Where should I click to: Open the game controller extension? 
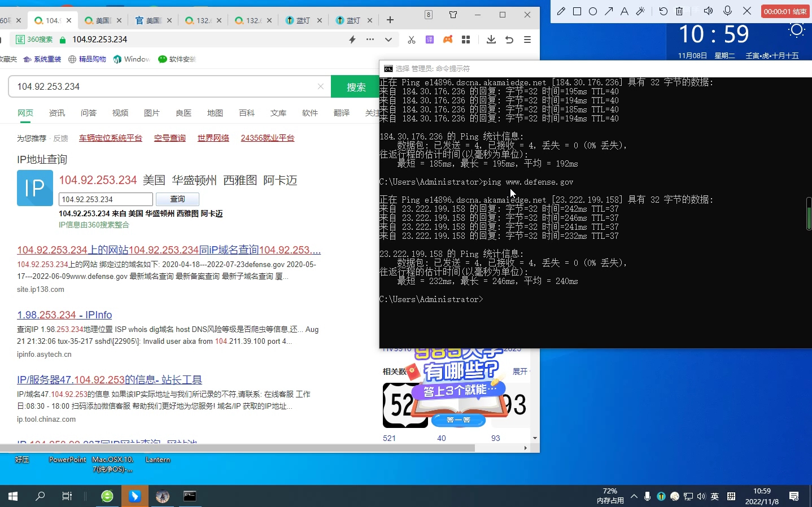pos(448,40)
